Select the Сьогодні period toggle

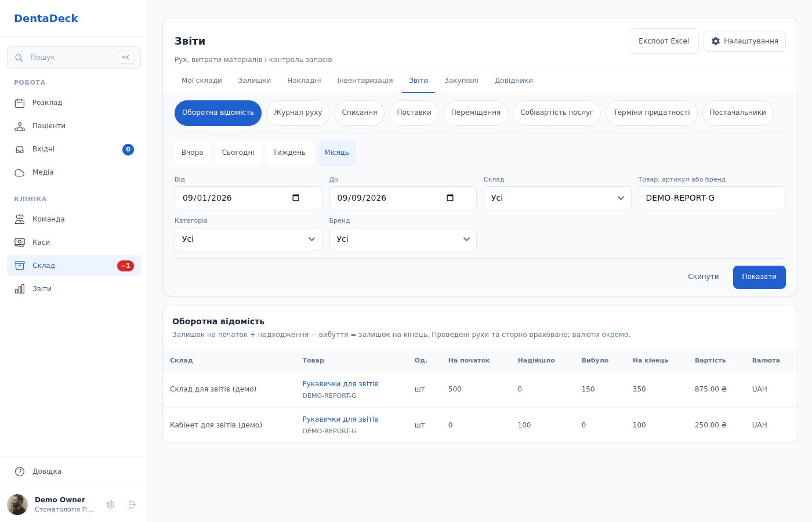point(238,153)
